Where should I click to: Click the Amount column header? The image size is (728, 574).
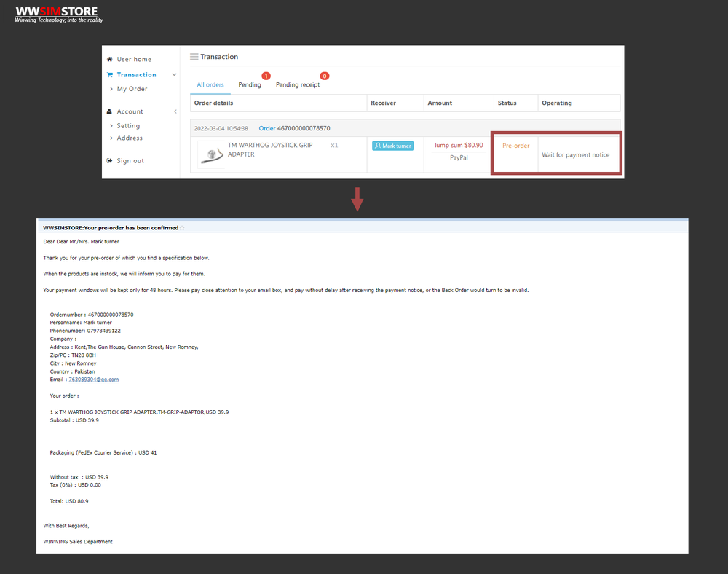pos(440,103)
